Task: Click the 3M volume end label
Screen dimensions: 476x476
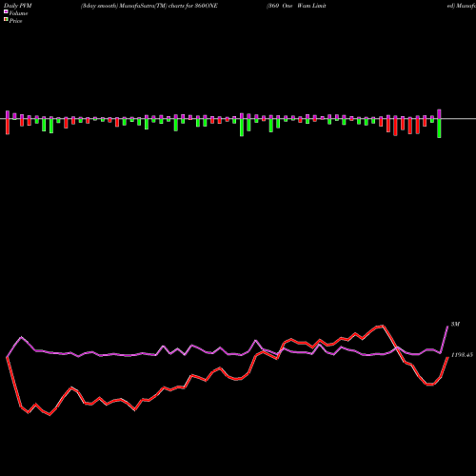Action: 455,324
